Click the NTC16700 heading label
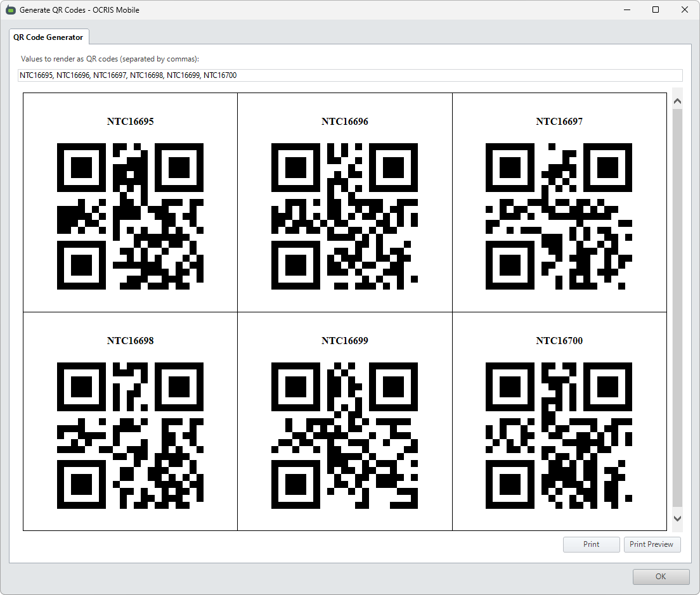 [x=559, y=341]
